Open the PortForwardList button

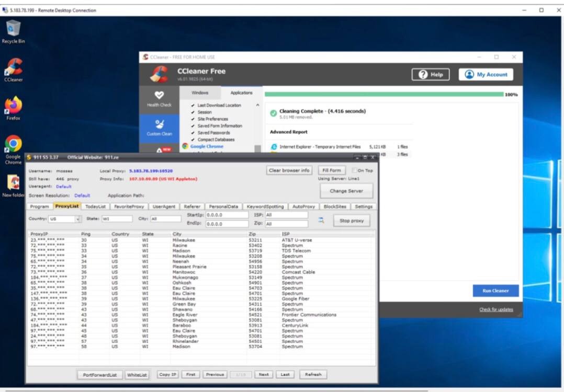pos(99,375)
